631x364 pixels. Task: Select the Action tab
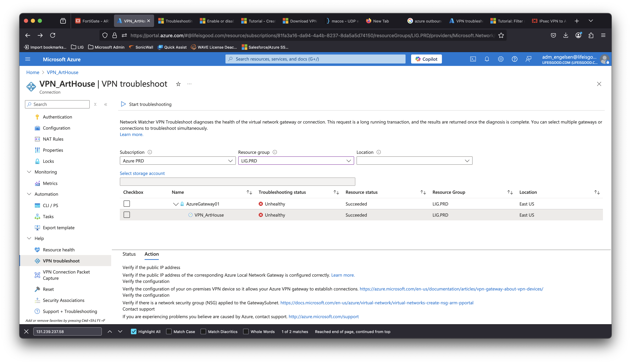152,254
